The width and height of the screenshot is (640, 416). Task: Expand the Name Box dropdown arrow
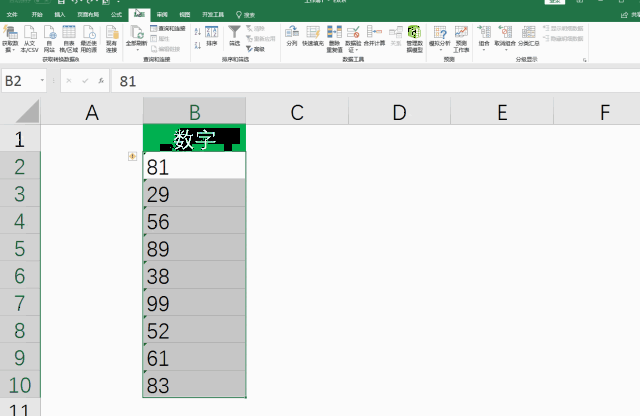tap(42, 80)
